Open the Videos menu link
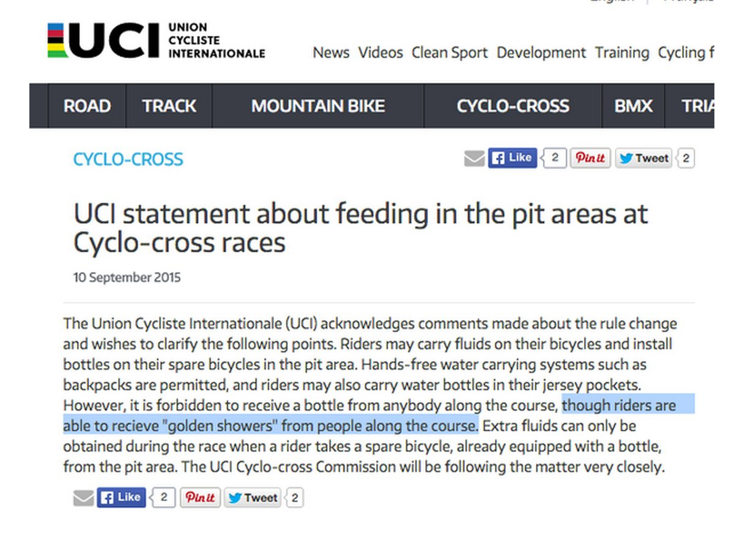The width and height of the screenshot is (756, 555). click(x=380, y=53)
